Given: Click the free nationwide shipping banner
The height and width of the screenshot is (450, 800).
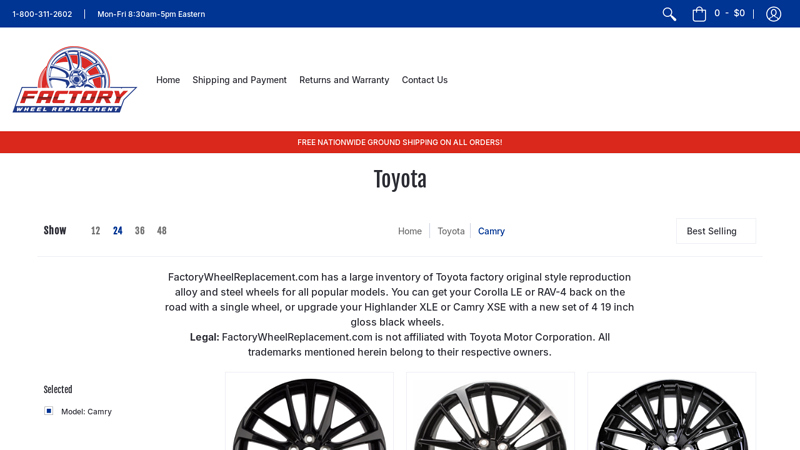Looking at the screenshot, I should click(400, 142).
